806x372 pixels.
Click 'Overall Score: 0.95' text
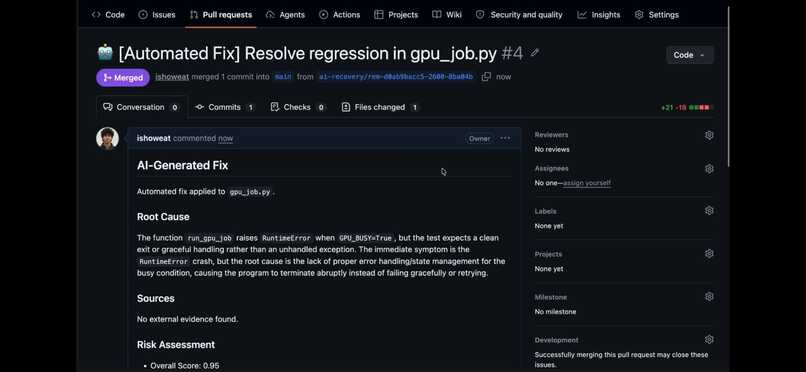pyautogui.click(x=185, y=366)
